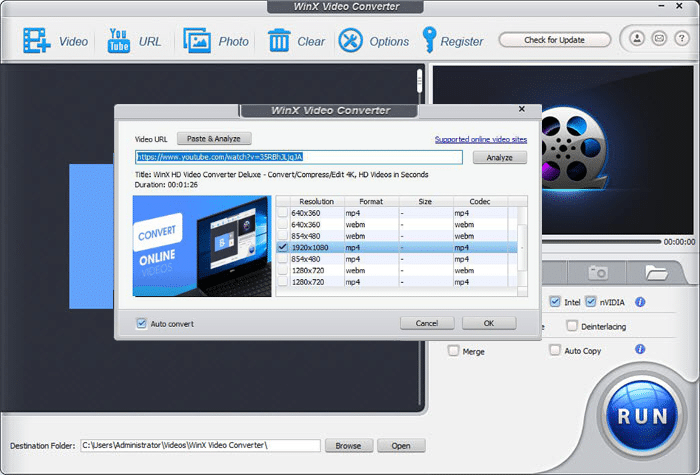Click the Photo toolbar label

(233, 42)
